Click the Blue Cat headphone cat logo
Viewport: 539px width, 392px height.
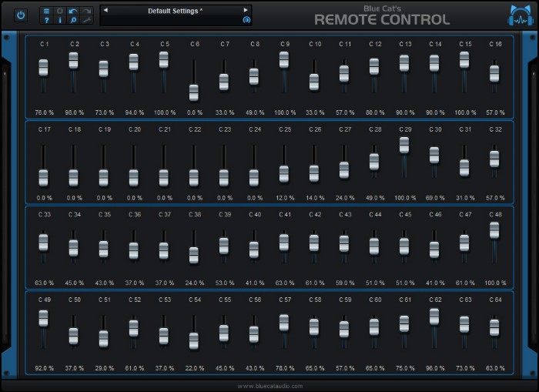tap(521, 15)
